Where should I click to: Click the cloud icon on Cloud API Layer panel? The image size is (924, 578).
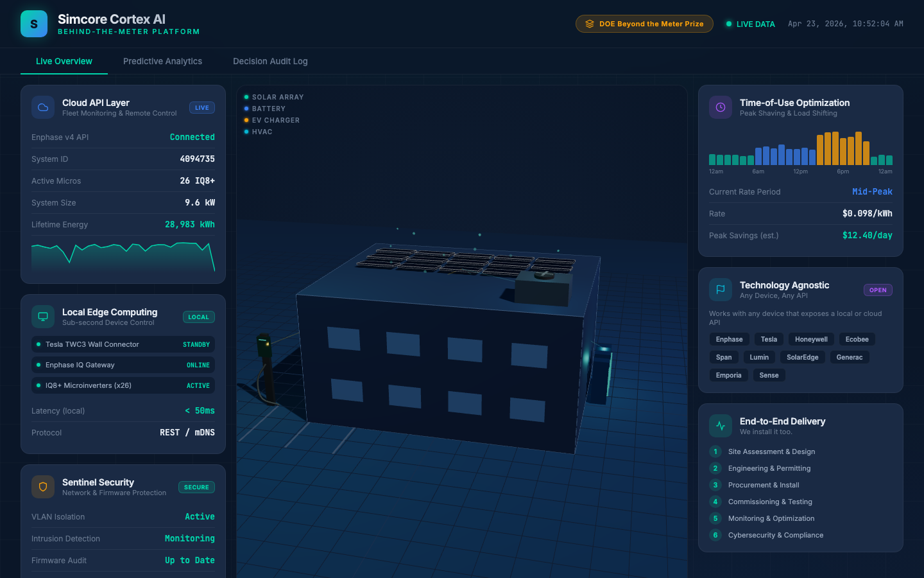click(x=42, y=107)
